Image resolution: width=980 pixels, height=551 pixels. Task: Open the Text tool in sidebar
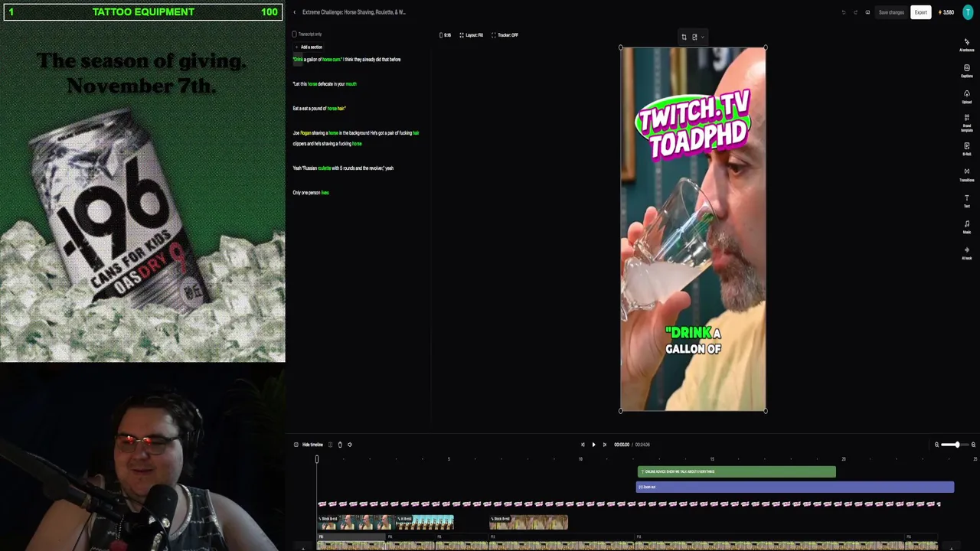966,201
